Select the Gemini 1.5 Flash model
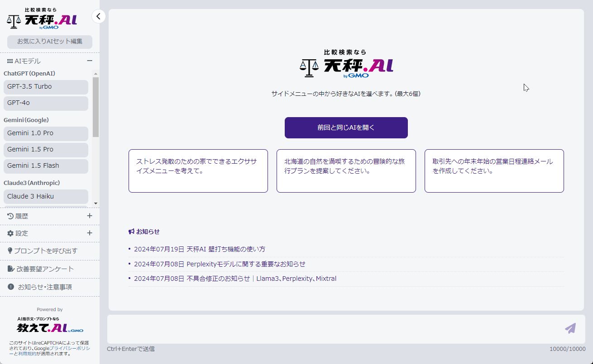The height and width of the screenshot is (364, 593). coord(46,166)
